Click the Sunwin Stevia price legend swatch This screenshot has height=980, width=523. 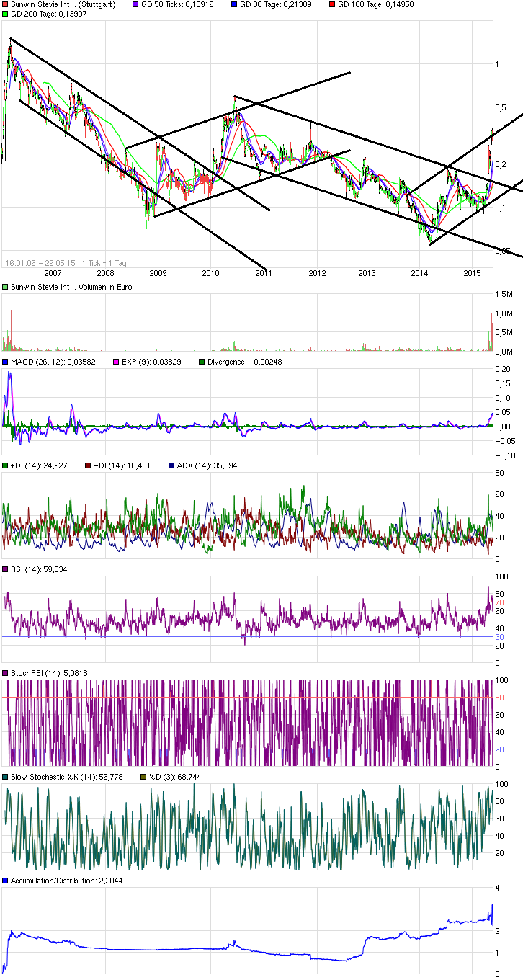[6, 4]
